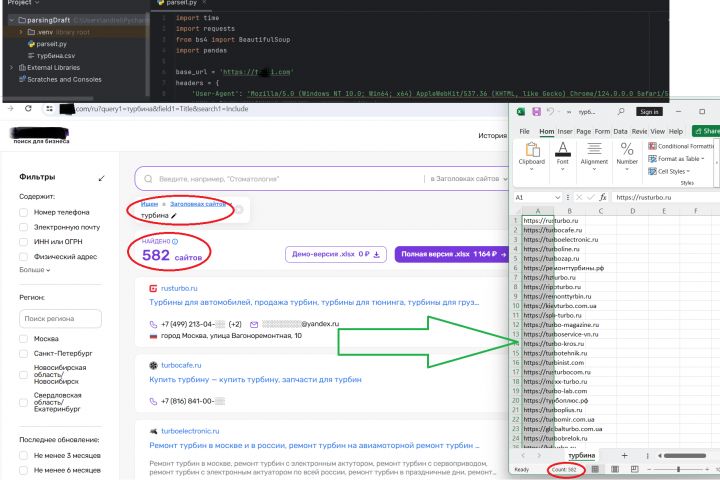Check the Номер телефона filter
The width and height of the screenshot is (720, 480).
(x=23, y=212)
